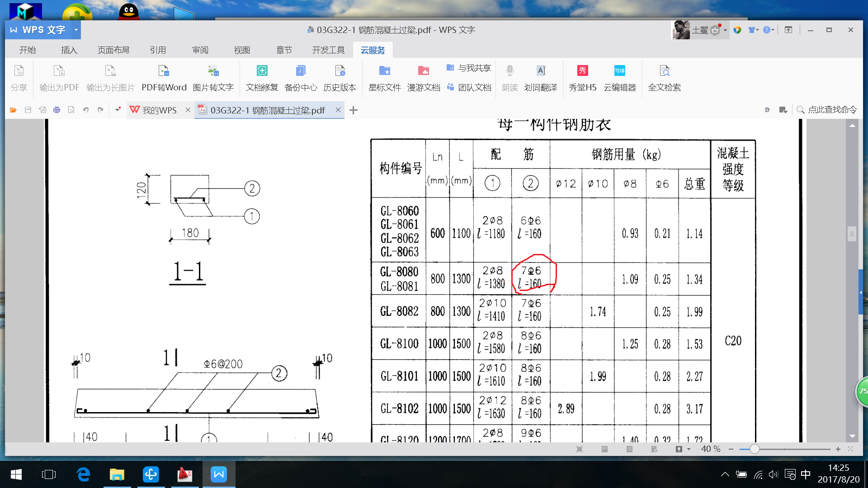The image size is (868, 488).
Task: Open Task View on the taskbar
Action: coord(48,474)
